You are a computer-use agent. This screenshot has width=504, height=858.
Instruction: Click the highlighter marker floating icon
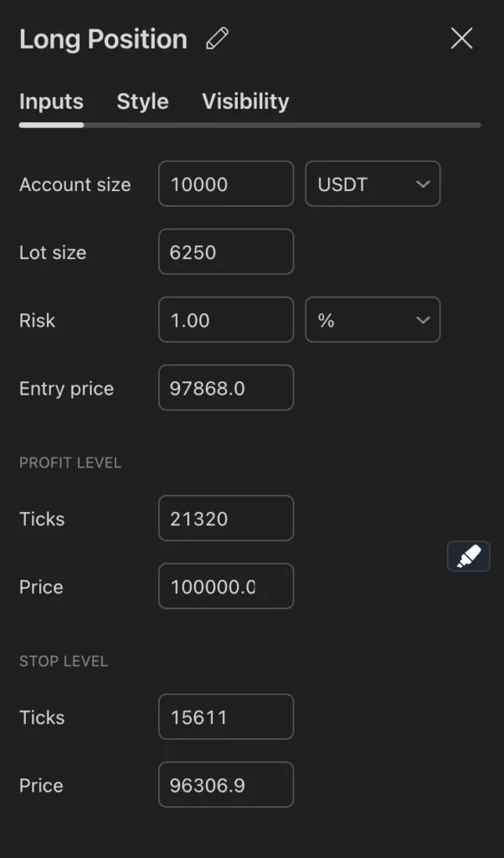469,556
